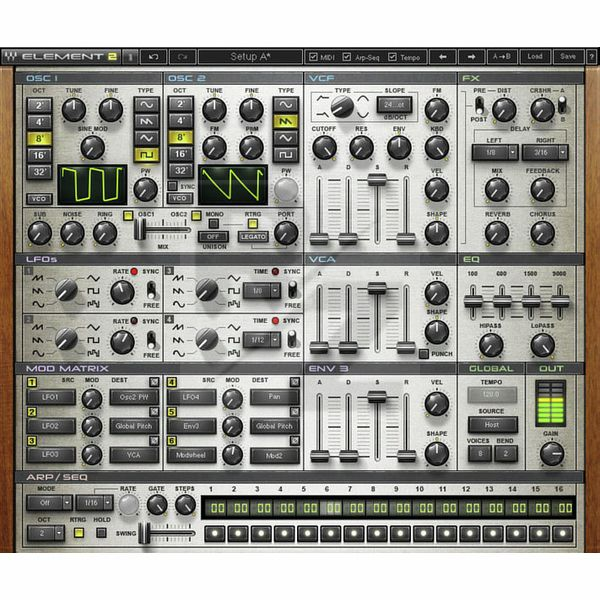Go to previous preset with left arrow
The image size is (600, 600).
(x=443, y=56)
